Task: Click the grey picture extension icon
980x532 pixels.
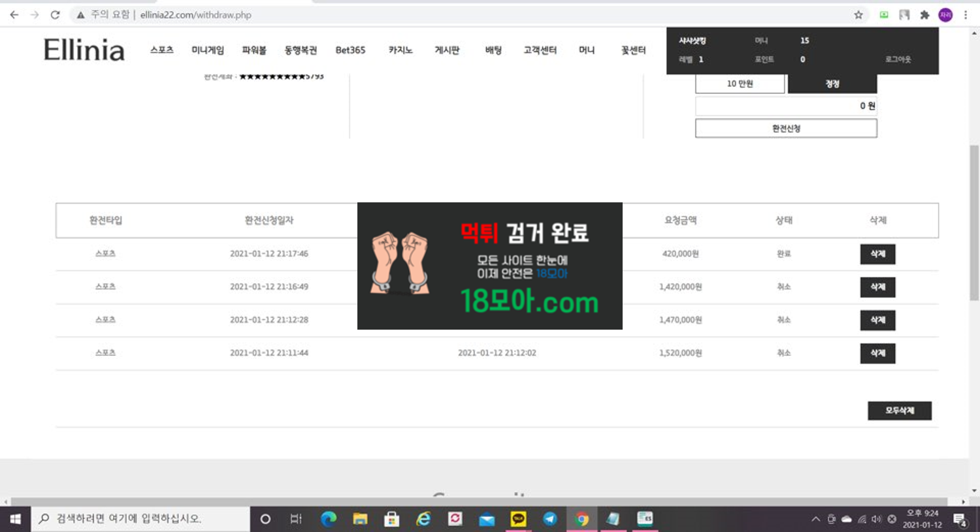Action: click(904, 14)
